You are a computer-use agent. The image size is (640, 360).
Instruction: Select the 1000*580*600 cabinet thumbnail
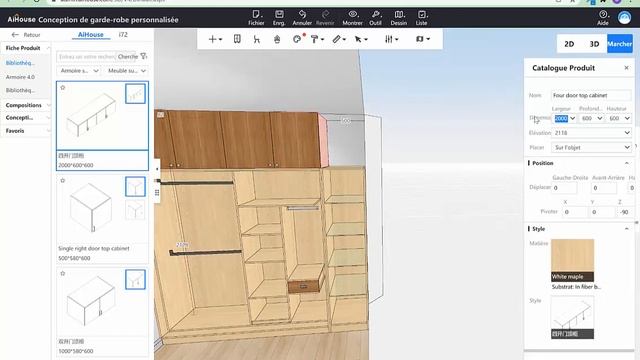91,301
